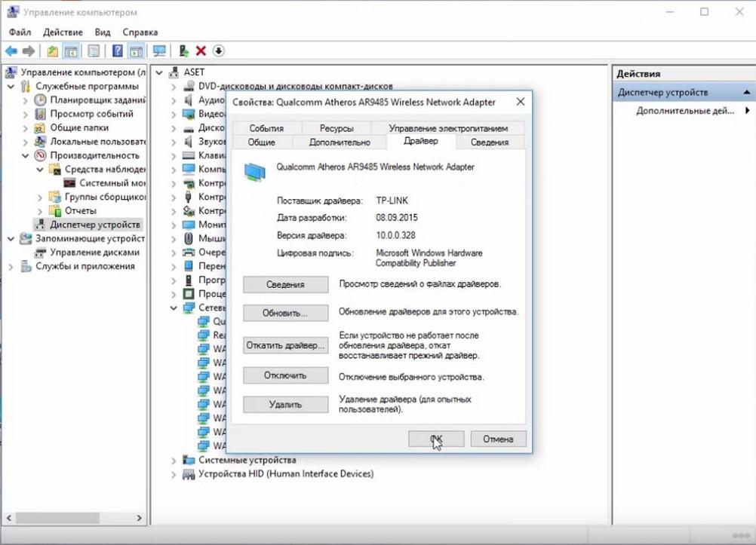Viewport: 756px width, 545px height.
Task: Click the update driver toolbar icon with green arrow
Action: (183, 51)
